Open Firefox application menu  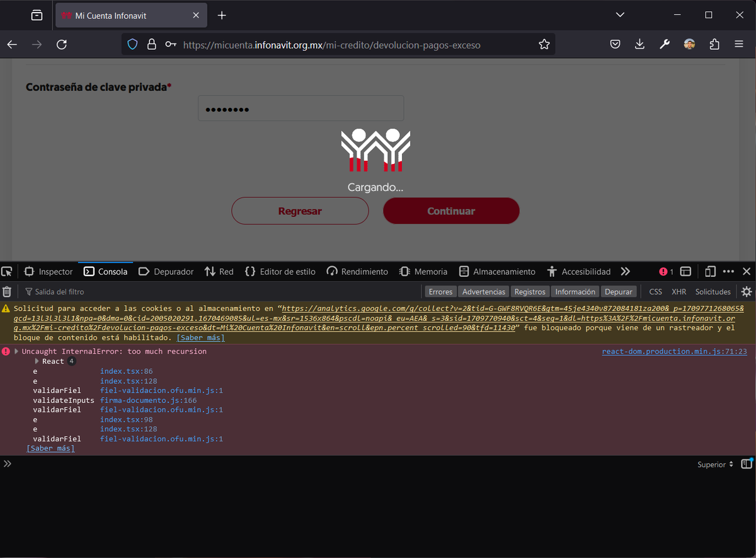click(x=739, y=44)
